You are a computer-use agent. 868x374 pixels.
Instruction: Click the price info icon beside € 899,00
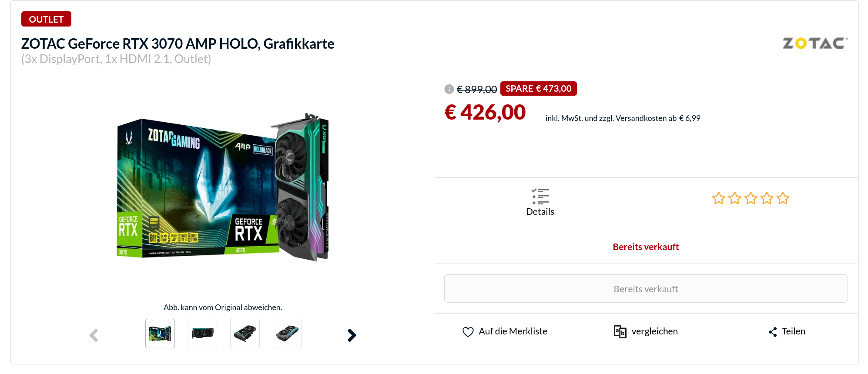pyautogui.click(x=449, y=89)
